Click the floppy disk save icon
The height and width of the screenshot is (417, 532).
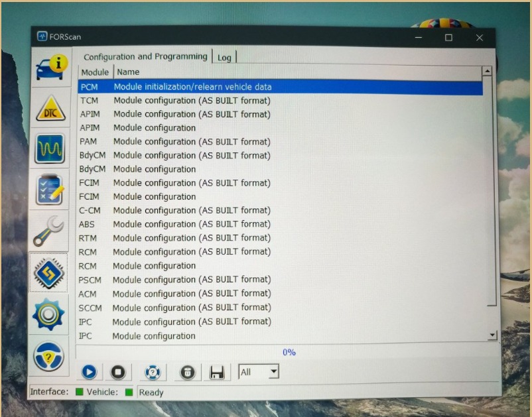tap(217, 372)
